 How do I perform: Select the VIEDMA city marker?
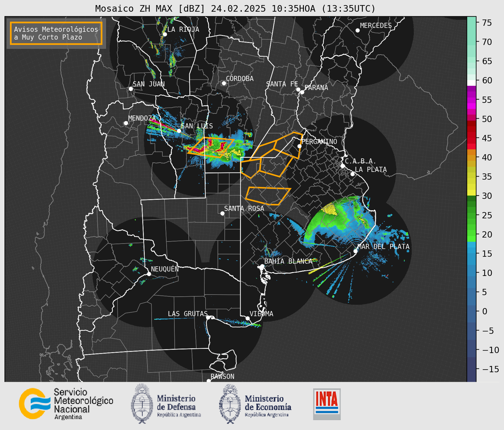point(248,318)
